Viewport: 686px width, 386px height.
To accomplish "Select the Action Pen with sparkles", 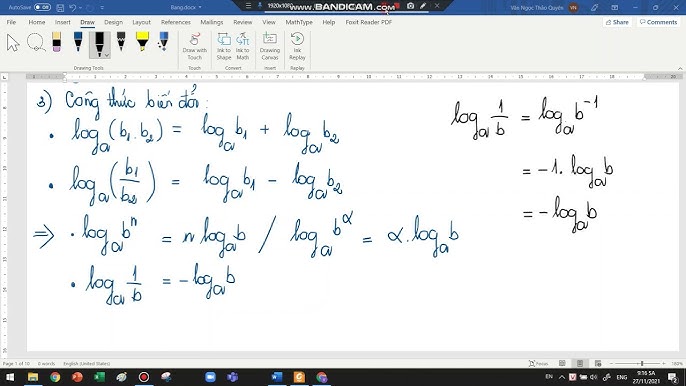I will 164,42.
